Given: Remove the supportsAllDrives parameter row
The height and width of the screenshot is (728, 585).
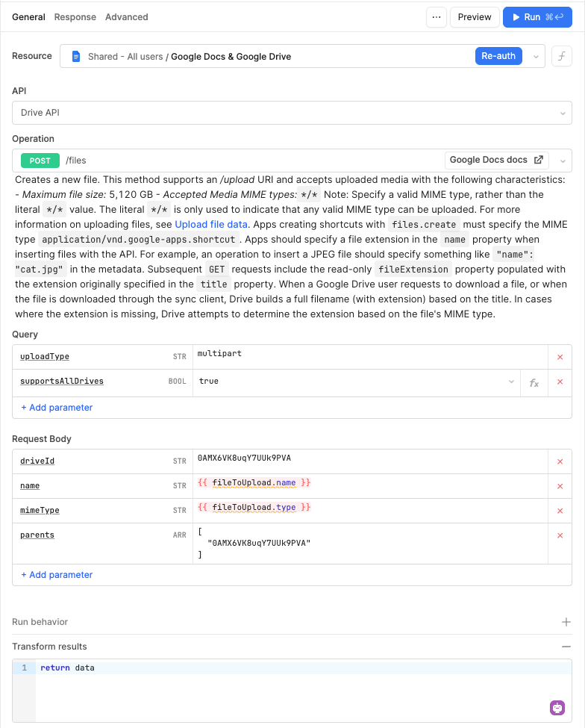Looking at the screenshot, I should click(x=560, y=382).
